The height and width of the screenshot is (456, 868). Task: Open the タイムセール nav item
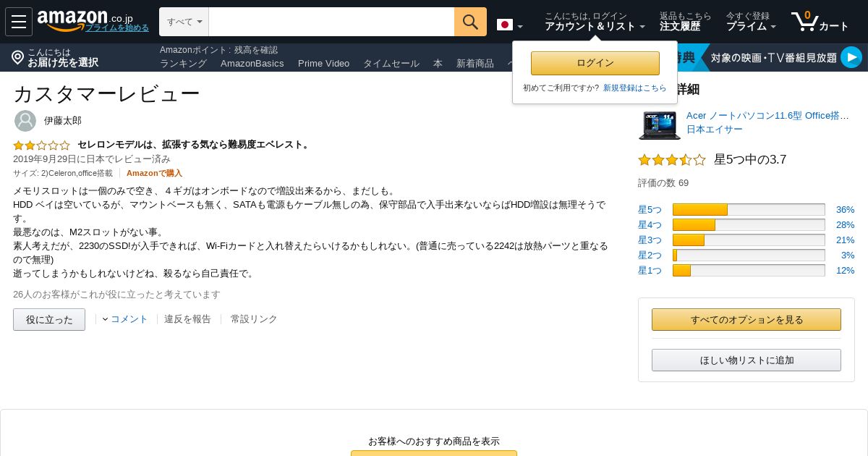391,63
